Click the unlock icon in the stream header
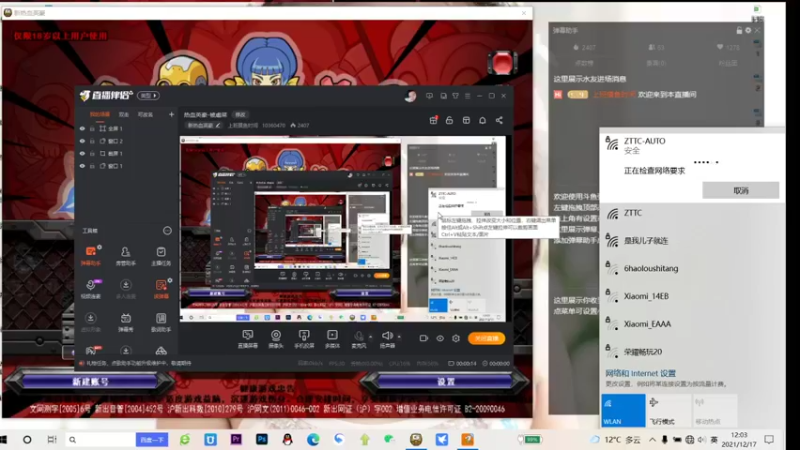 (x=449, y=120)
